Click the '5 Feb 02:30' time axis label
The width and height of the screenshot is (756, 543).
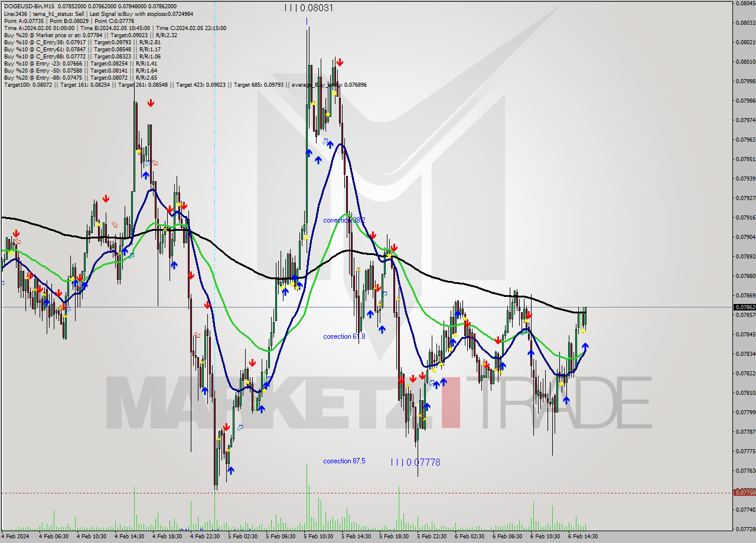[x=242, y=537]
